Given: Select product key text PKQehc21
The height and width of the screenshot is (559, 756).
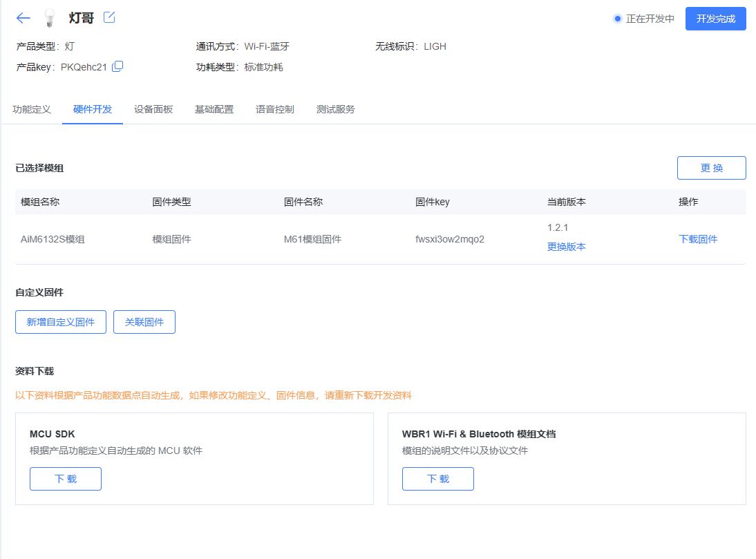Looking at the screenshot, I should (x=84, y=67).
